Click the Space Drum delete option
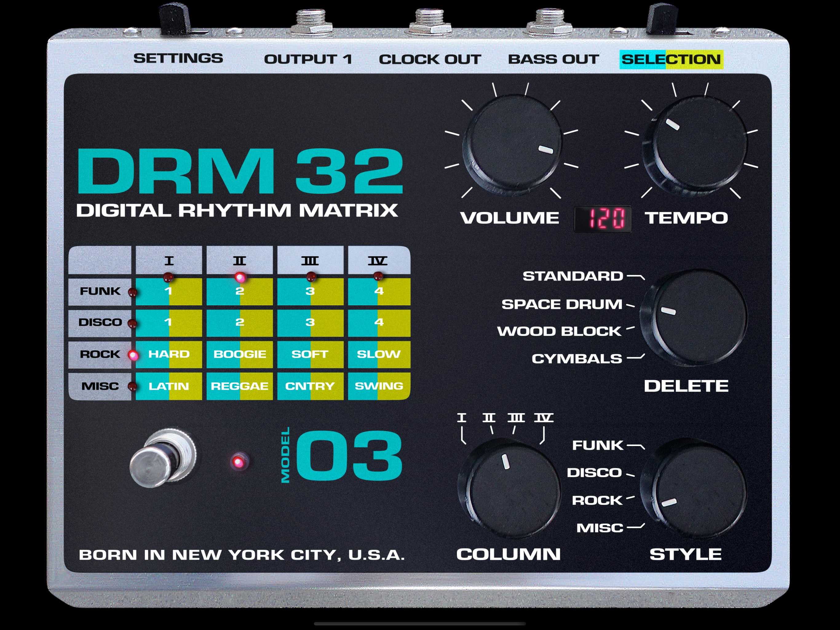 [x=562, y=304]
